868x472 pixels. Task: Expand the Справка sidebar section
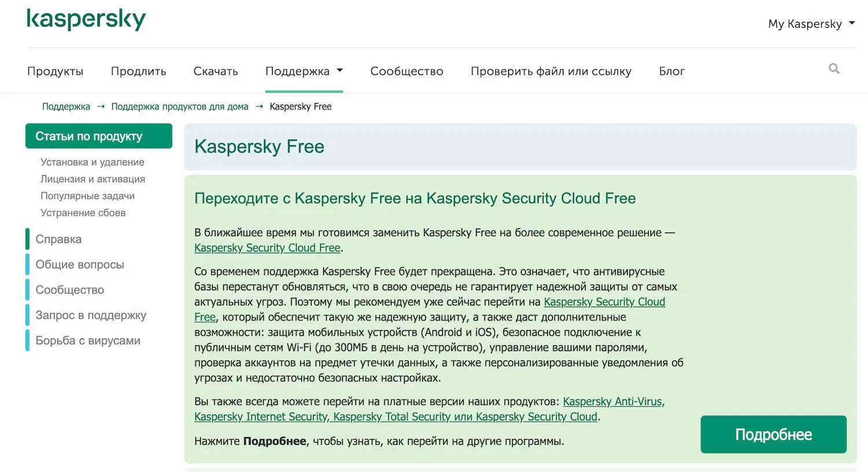click(58, 239)
